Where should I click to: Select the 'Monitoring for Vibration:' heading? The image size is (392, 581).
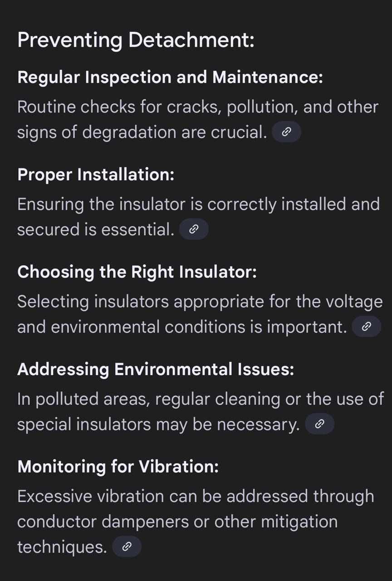[118, 467]
